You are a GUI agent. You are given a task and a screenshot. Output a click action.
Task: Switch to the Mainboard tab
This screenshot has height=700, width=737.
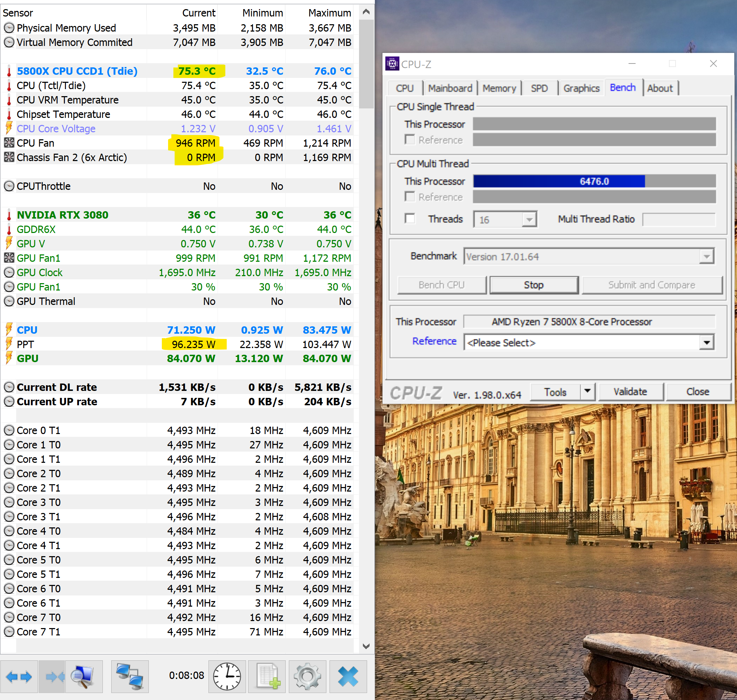click(x=450, y=88)
